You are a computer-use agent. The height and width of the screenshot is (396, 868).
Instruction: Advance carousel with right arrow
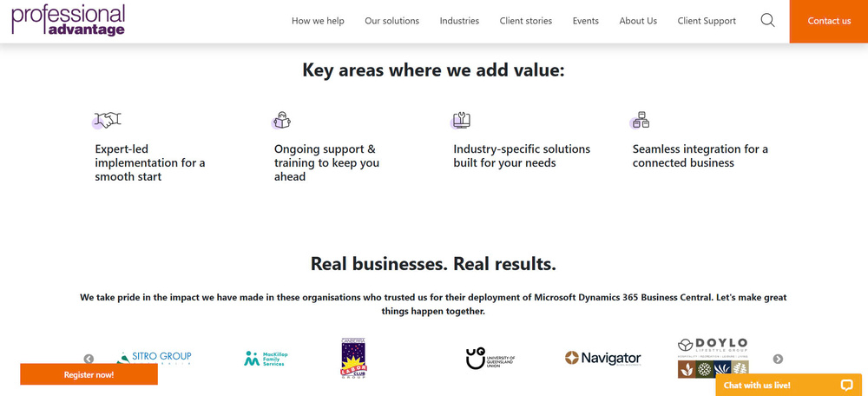778,359
